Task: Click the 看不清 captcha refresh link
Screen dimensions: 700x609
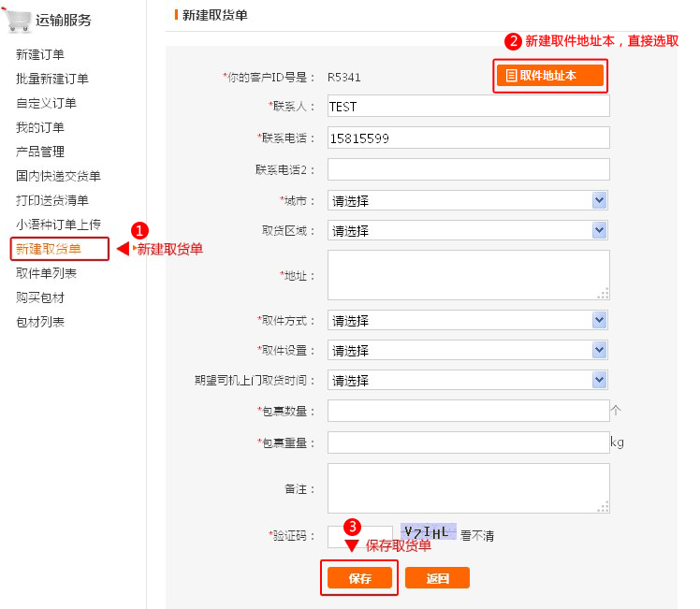Action: 477,536
